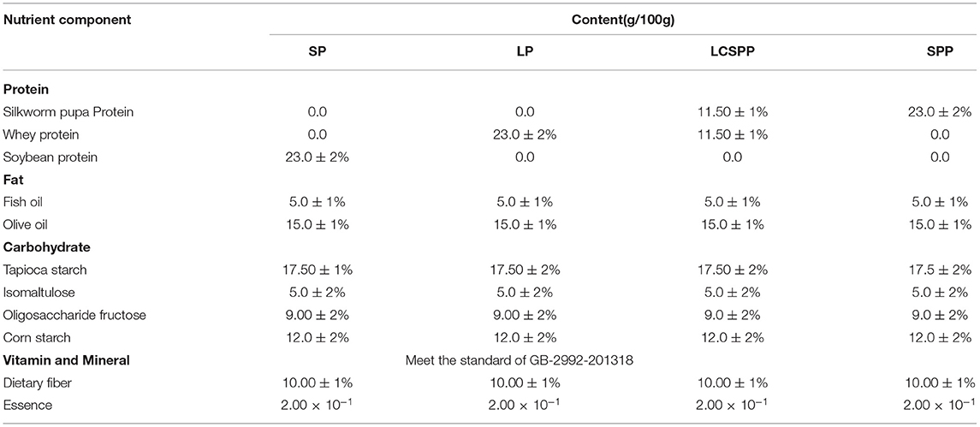Click the "Content(g/100g)" header
The image size is (980, 427).
622,17
